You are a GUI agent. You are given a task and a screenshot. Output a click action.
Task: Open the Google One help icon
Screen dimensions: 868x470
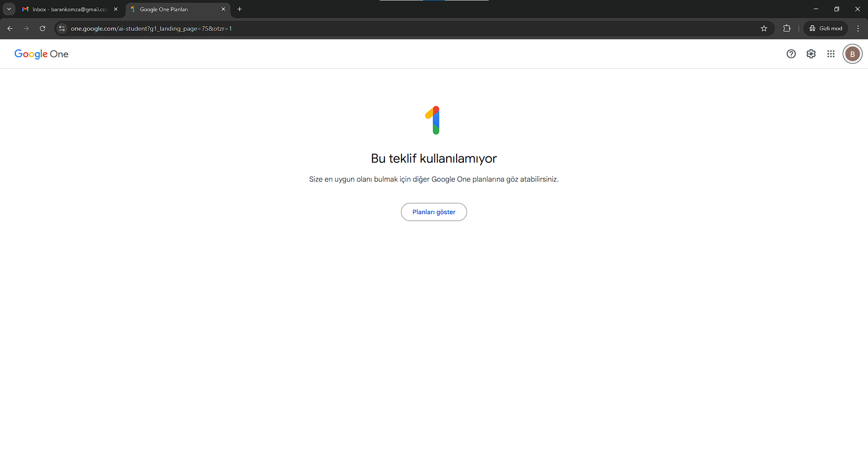791,54
